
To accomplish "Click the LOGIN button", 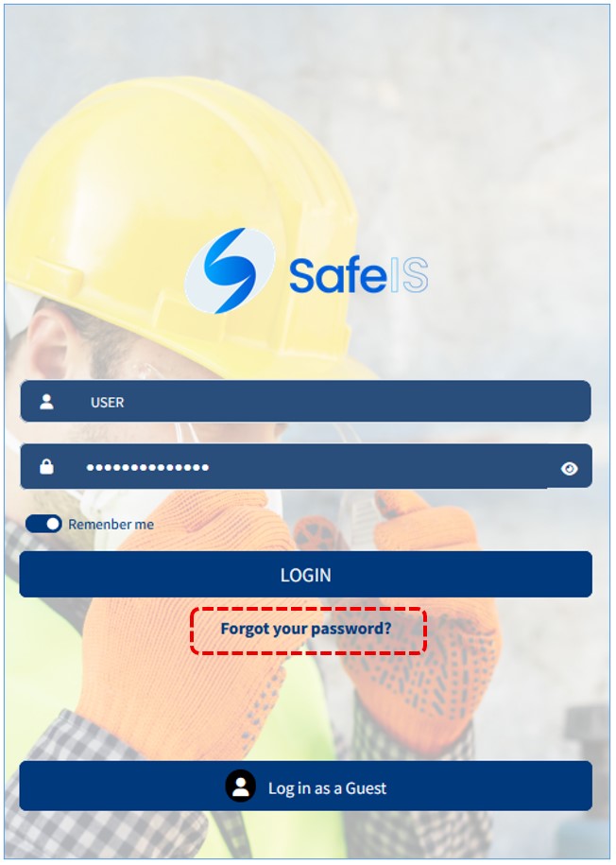I will tap(306, 574).
